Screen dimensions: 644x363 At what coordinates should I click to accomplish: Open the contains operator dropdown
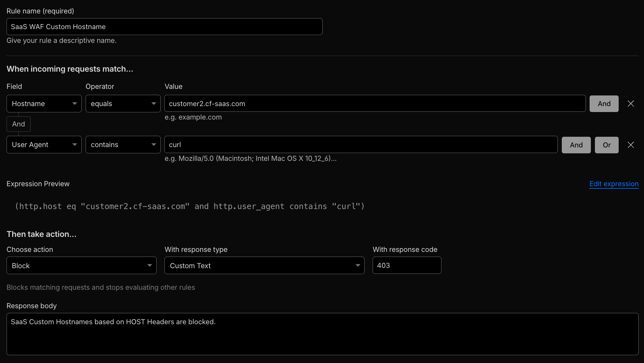(123, 145)
